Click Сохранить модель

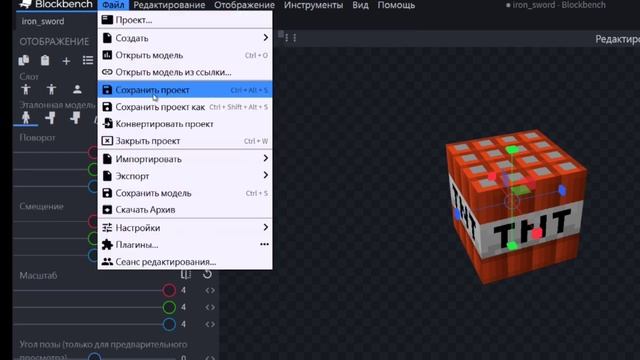click(x=185, y=193)
